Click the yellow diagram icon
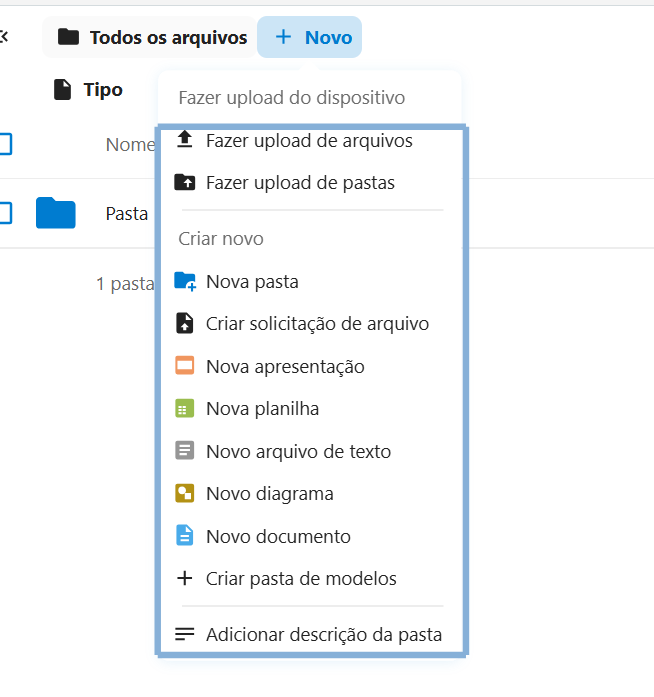654x697 pixels. 185,493
